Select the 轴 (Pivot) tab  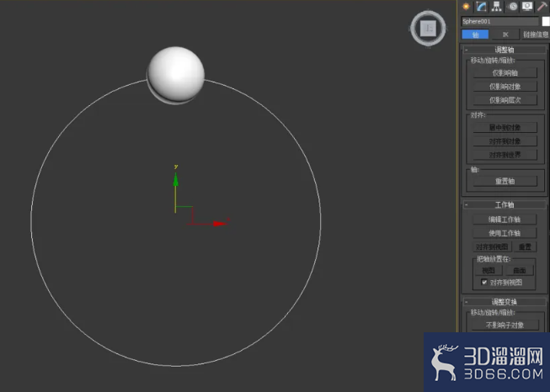(x=475, y=34)
